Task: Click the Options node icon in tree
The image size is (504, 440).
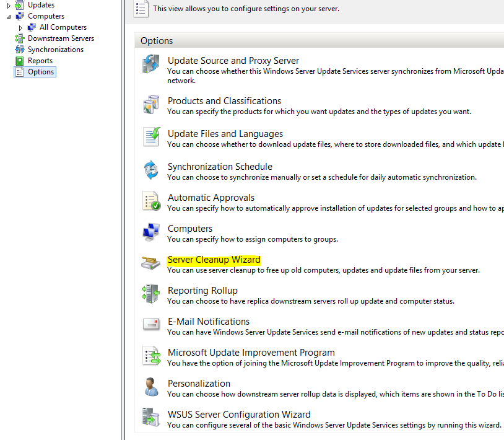Action: (20, 72)
